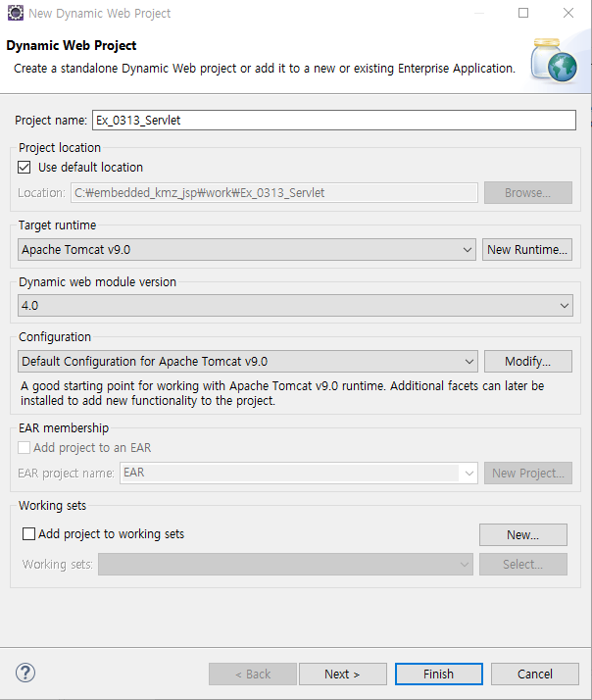Go to Next wizard page
Viewport: 592px width, 700px height.
pos(343,674)
